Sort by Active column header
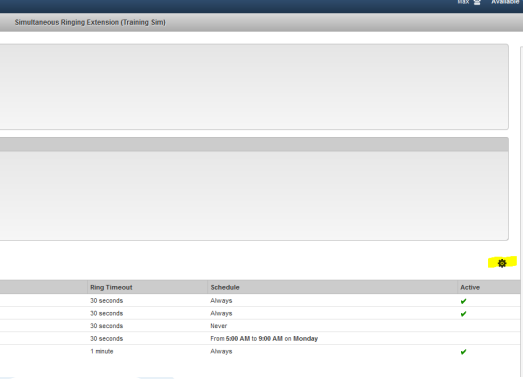The image size is (523, 379). (470, 287)
